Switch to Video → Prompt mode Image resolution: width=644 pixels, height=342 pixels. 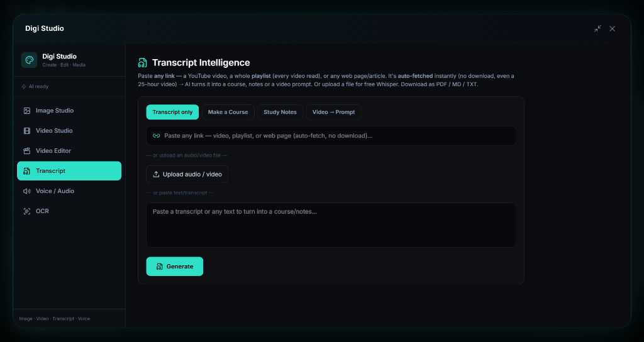coord(333,112)
